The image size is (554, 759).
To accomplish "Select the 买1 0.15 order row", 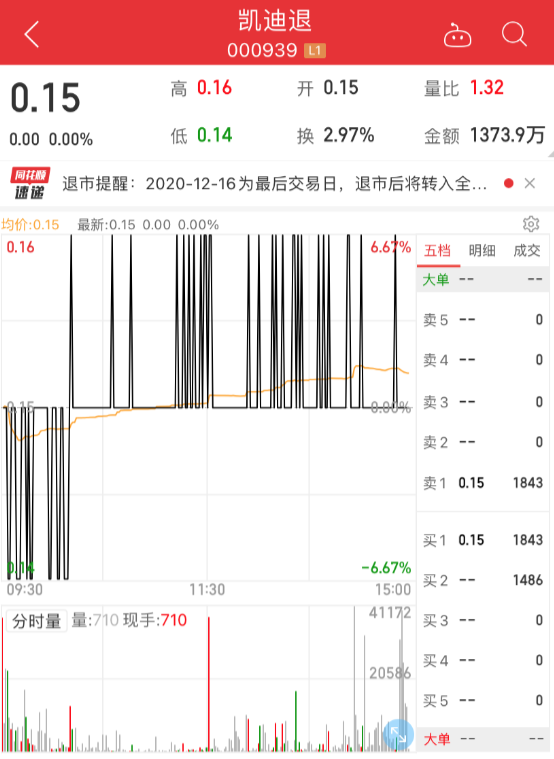I will point(483,540).
